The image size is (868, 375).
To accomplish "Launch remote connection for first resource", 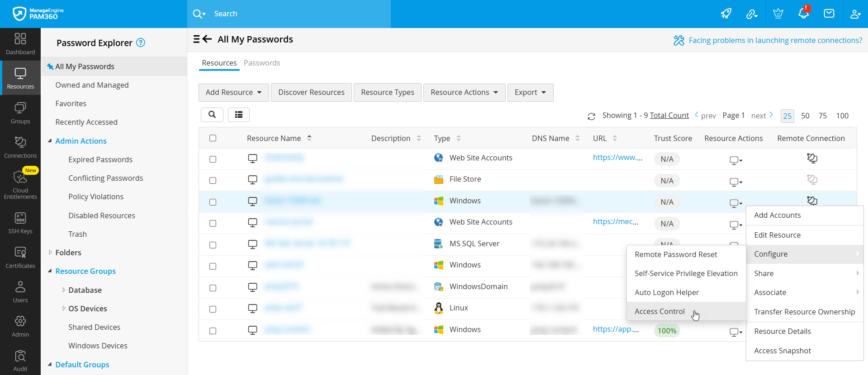I will pyautogui.click(x=812, y=158).
